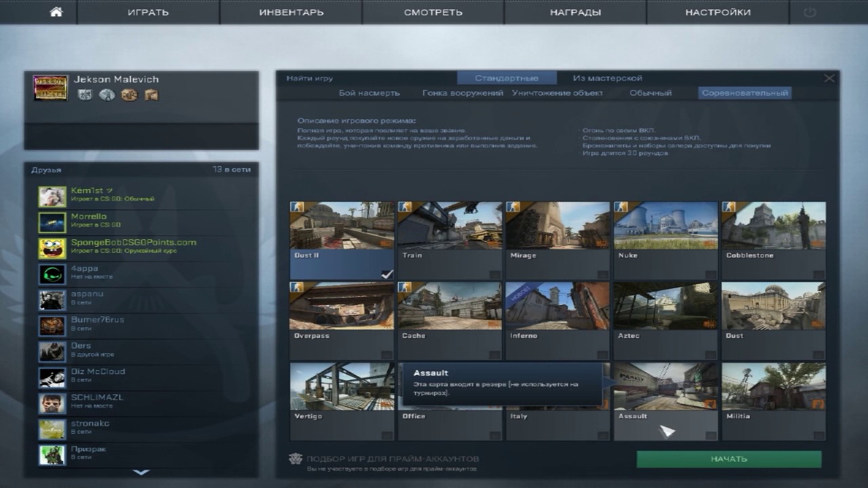
Task: Select the Cobblestone map thumbnail
Action: pos(774,226)
